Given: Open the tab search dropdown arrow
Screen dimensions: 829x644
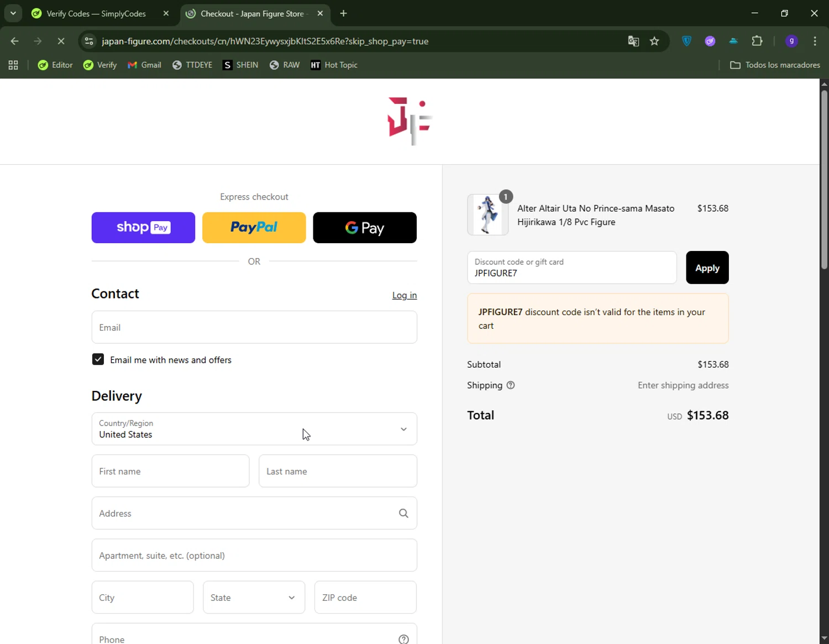Looking at the screenshot, I should [13, 13].
